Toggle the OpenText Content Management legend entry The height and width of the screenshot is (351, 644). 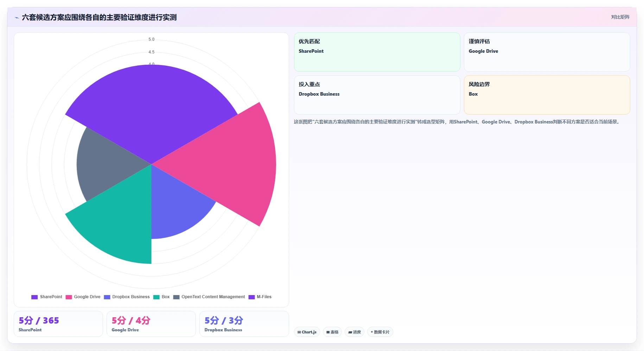tap(209, 297)
